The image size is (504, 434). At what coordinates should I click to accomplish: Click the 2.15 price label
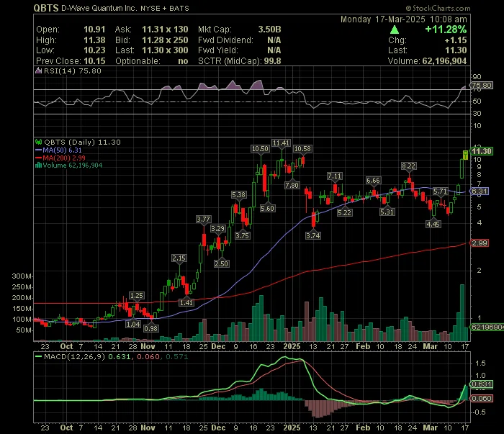pyautogui.click(x=179, y=258)
